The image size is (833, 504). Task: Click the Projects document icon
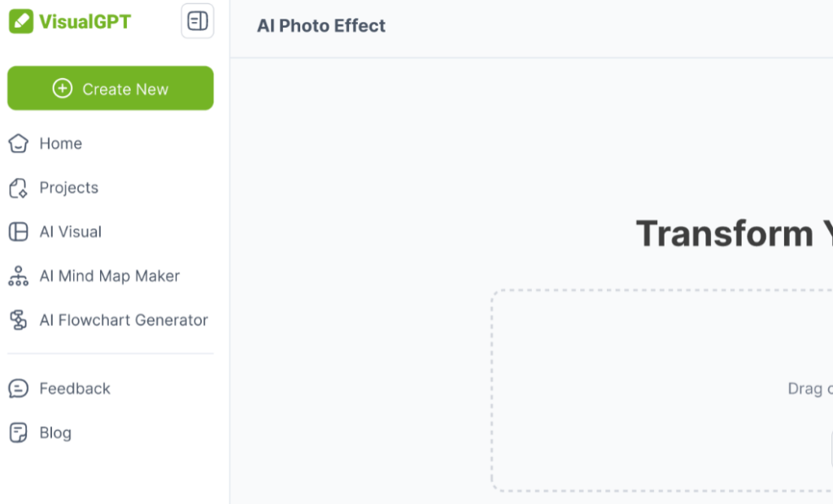(x=16, y=188)
